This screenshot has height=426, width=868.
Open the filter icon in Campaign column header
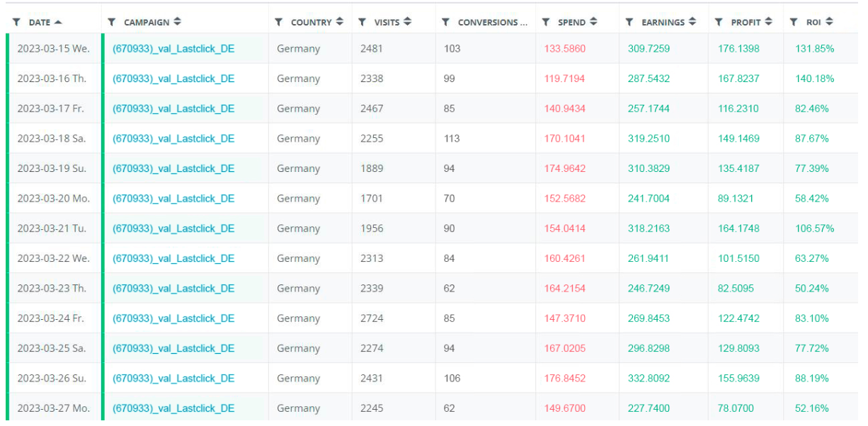[112, 23]
